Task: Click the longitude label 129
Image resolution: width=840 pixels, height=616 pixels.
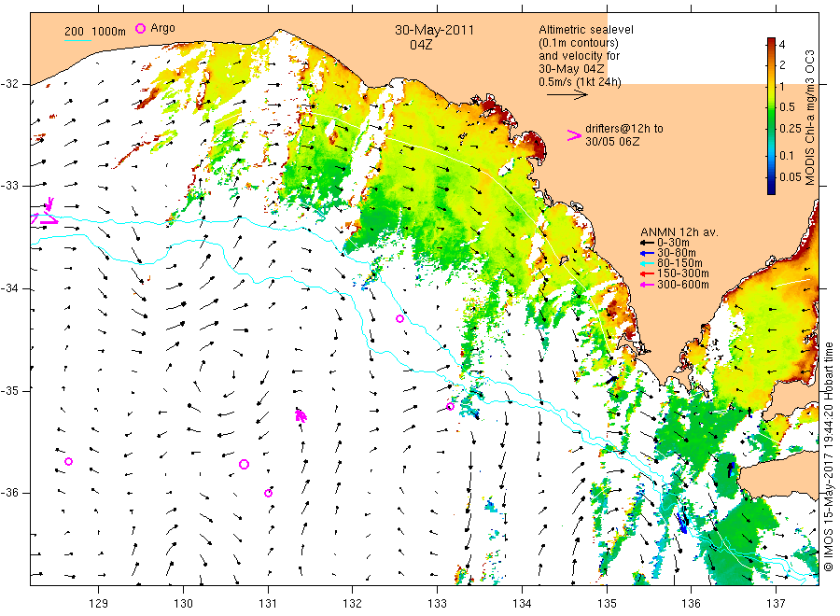Action: coord(99,604)
